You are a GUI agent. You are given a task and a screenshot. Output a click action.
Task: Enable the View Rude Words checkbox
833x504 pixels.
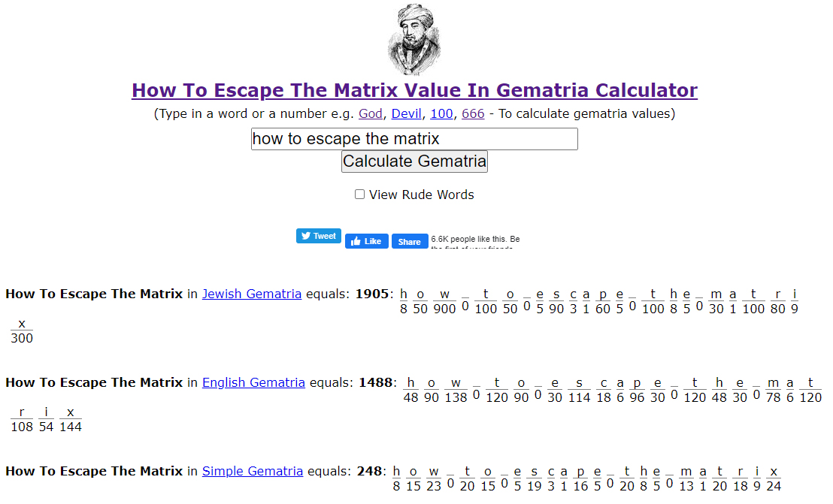click(x=360, y=195)
